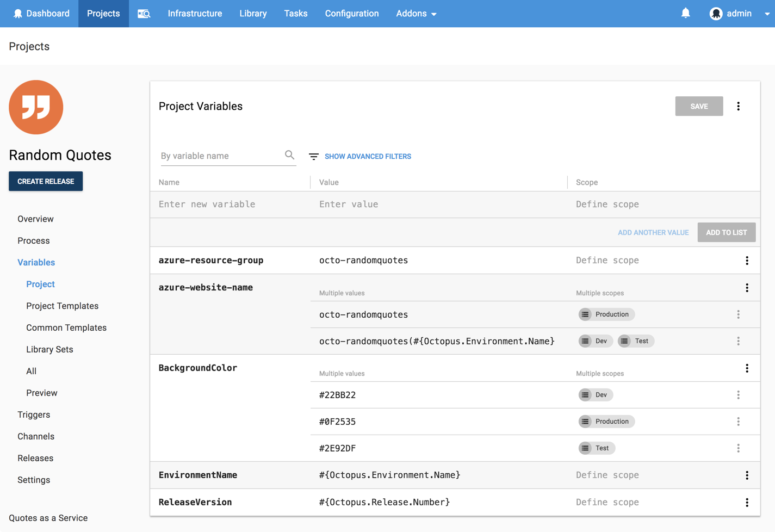Open the overflow menu for azure-resource-group
This screenshot has width=775, height=532.
tap(747, 260)
